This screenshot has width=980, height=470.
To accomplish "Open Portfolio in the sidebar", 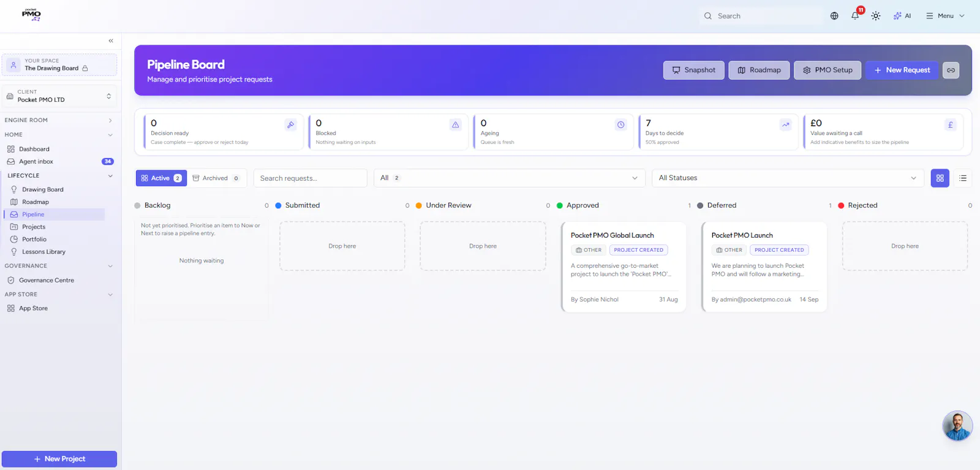I will [x=34, y=240].
